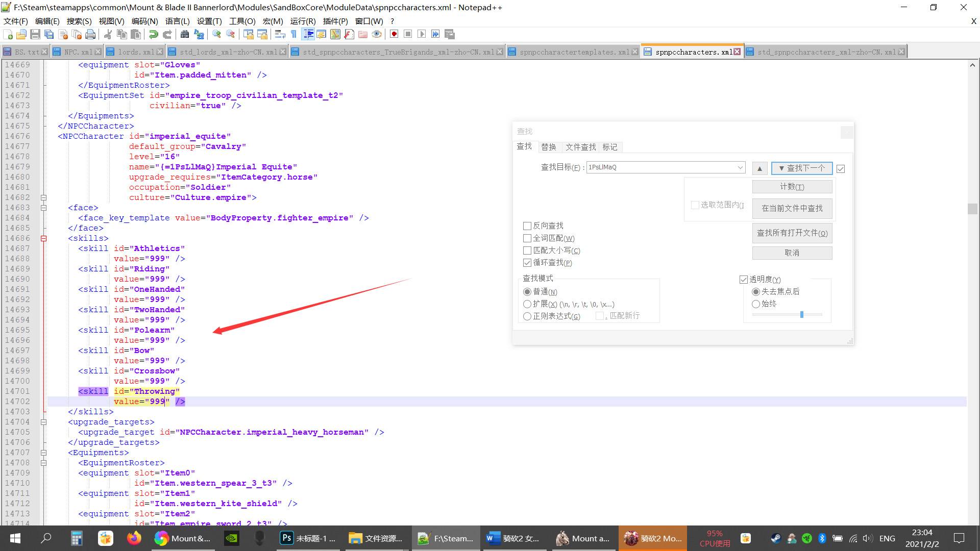Click the Copy toolbar icon
980x551 pixels.
click(122, 34)
